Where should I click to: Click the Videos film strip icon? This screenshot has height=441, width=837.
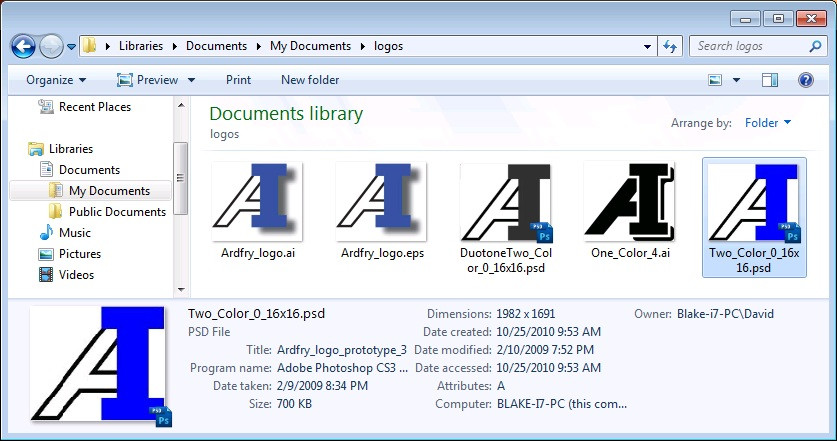point(46,275)
